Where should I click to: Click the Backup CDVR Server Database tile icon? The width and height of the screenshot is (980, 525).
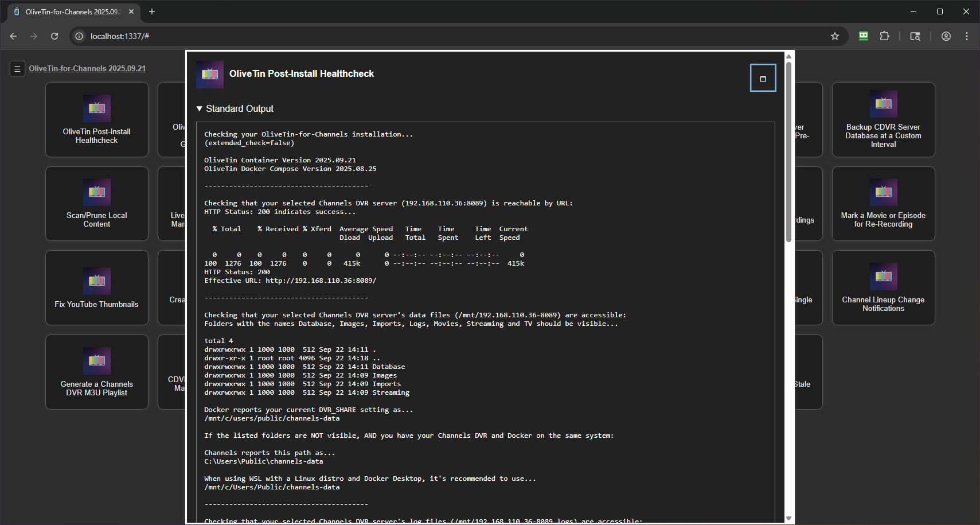tap(883, 104)
